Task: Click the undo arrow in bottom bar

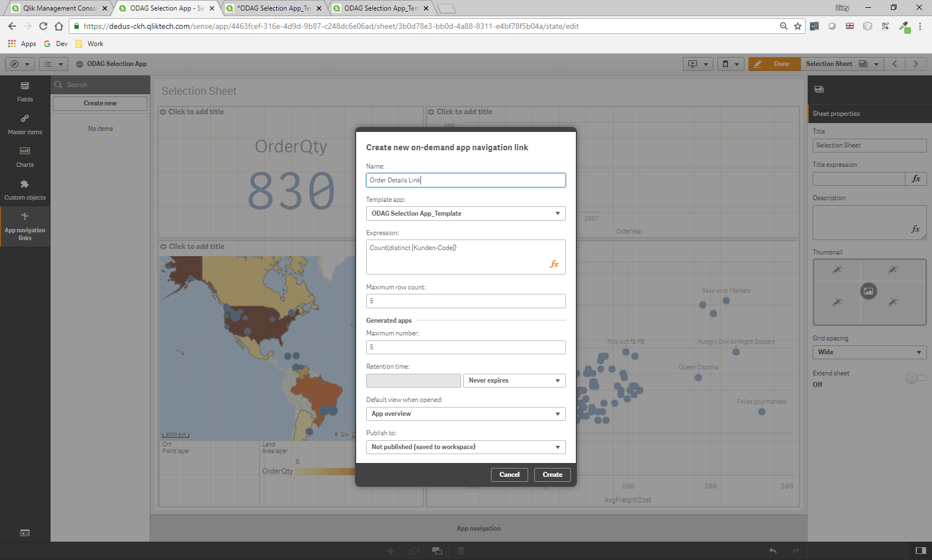Action: click(773, 551)
